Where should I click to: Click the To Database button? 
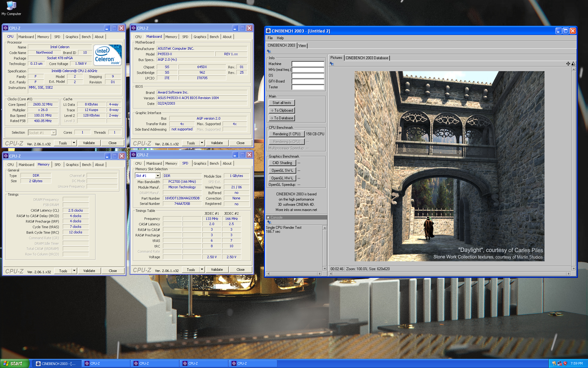tap(282, 118)
